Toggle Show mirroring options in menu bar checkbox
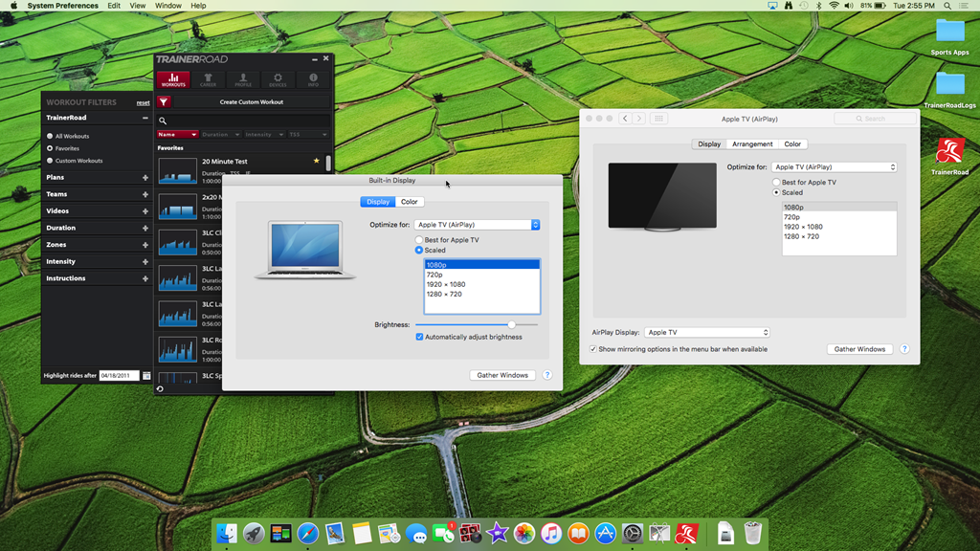Viewport: 980px width, 551px height. click(x=593, y=349)
